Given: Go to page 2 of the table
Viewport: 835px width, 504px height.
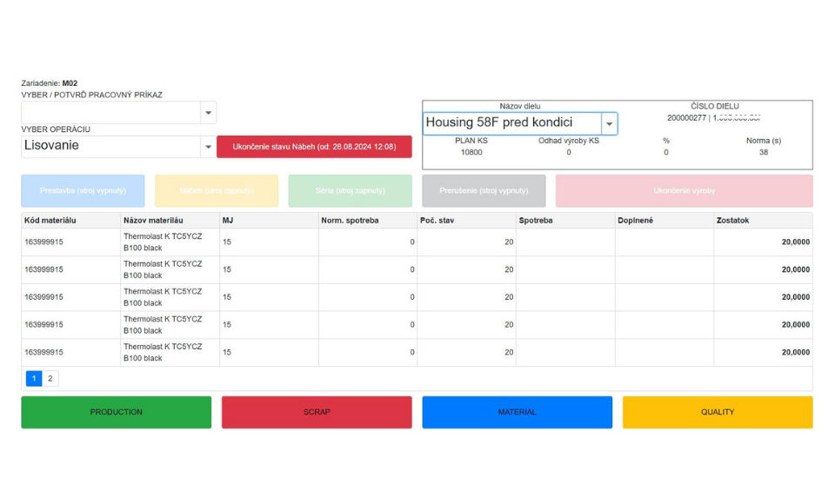Looking at the screenshot, I should point(50,379).
